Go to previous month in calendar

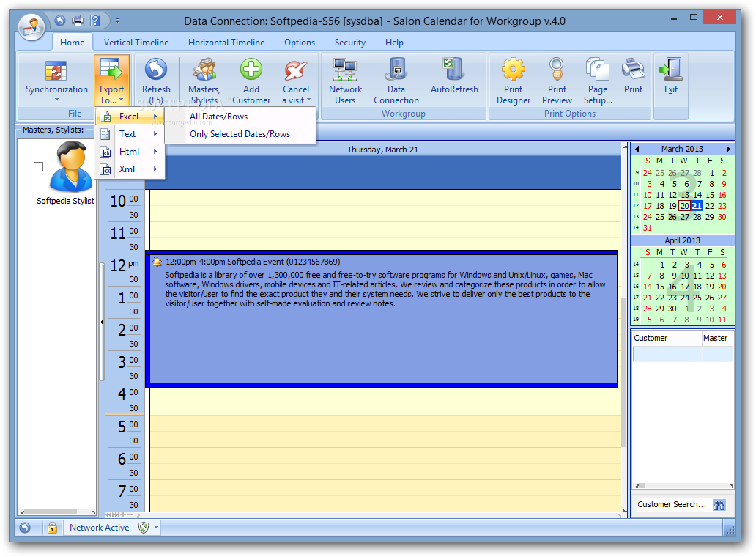coord(637,149)
